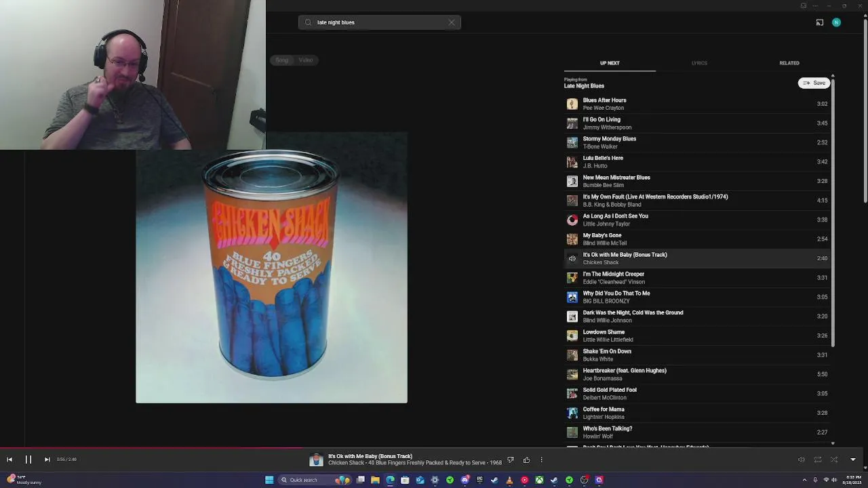Screen dimensions: 868x488
Task: Click I'm The Midnight Creeper thumbnail
Action: pyautogui.click(x=572, y=278)
